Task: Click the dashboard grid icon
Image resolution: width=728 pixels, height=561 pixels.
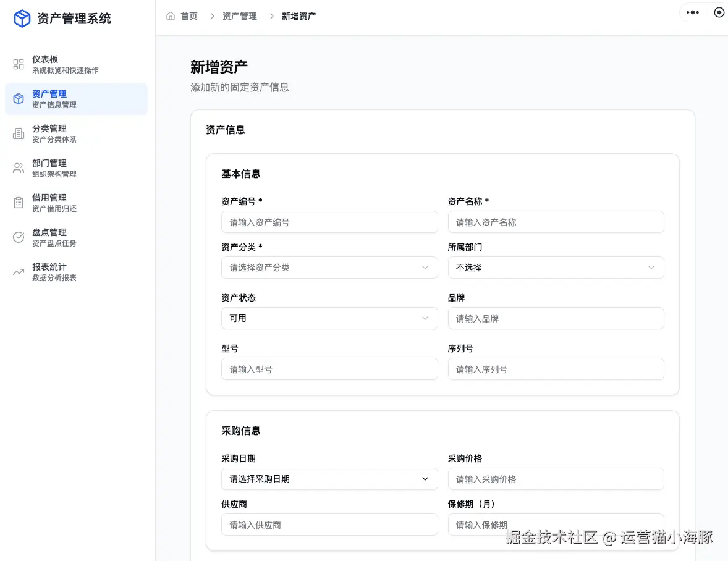Action: 19,64
